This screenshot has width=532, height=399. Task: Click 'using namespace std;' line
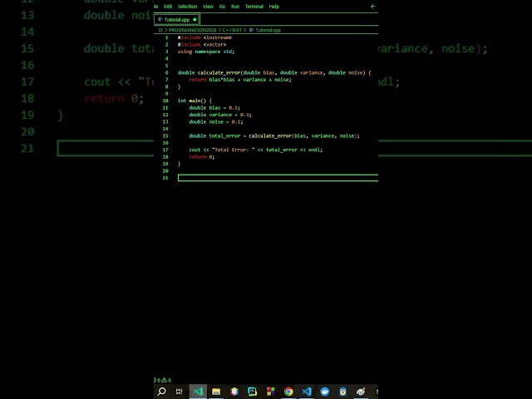(x=206, y=52)
